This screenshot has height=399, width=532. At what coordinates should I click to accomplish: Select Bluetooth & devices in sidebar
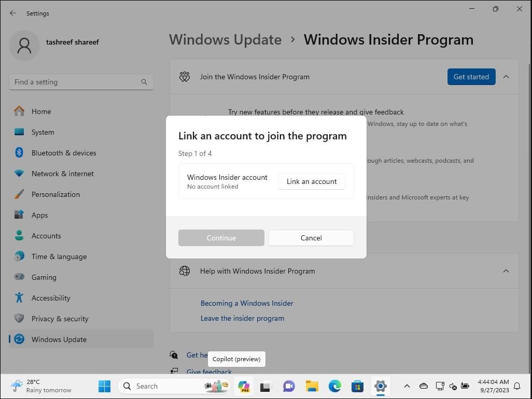(64, 153)
